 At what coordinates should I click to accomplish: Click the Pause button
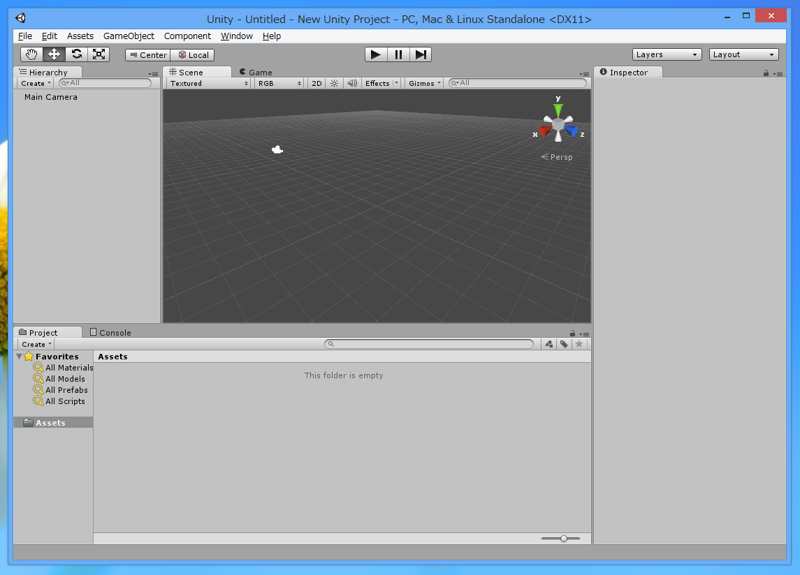[398, 55]
